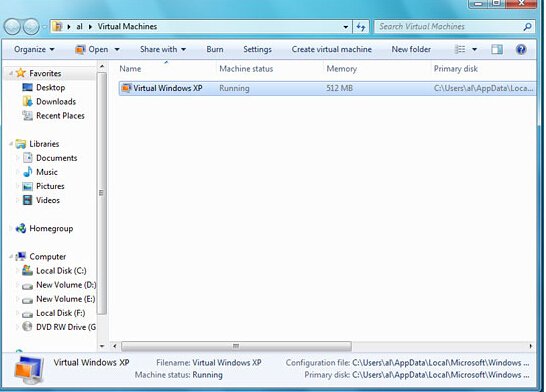Click the Open toolbar button
Image resolution: width=546 pixels, height=392 pixels.
(x=92, y=49)
